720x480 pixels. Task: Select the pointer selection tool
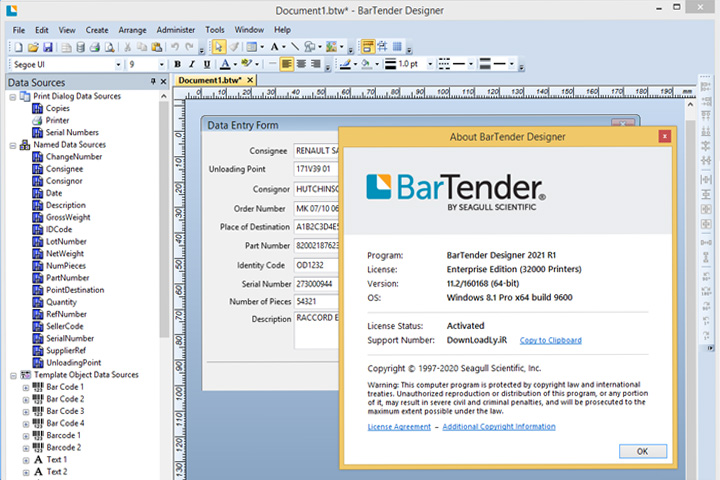click(219, 47)
